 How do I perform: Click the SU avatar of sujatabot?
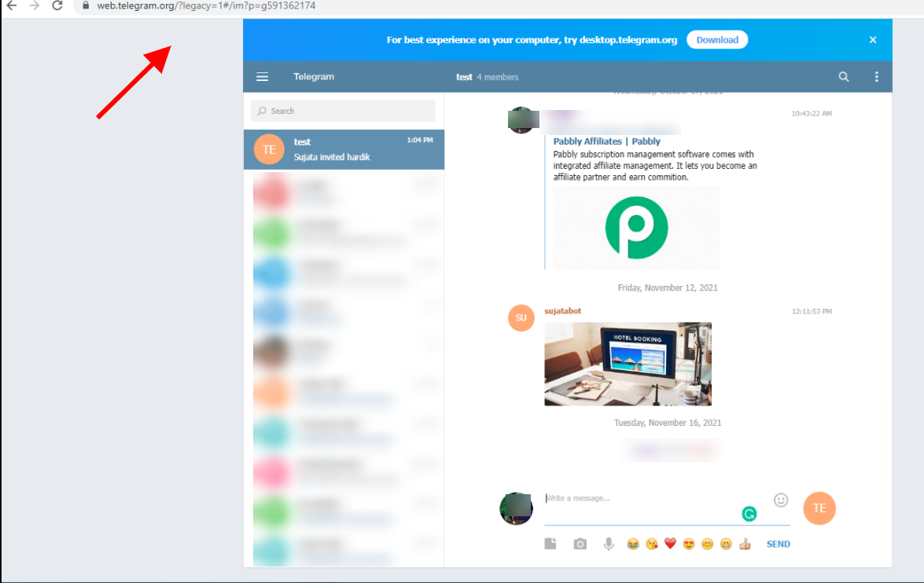pyautogui.click(x=521, y=317)
